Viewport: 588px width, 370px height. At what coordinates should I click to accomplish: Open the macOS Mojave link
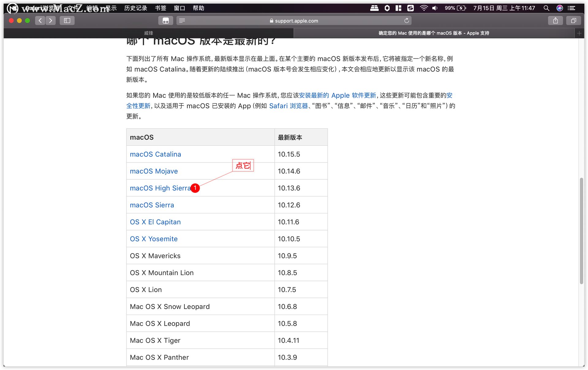[x=154, y=171]
